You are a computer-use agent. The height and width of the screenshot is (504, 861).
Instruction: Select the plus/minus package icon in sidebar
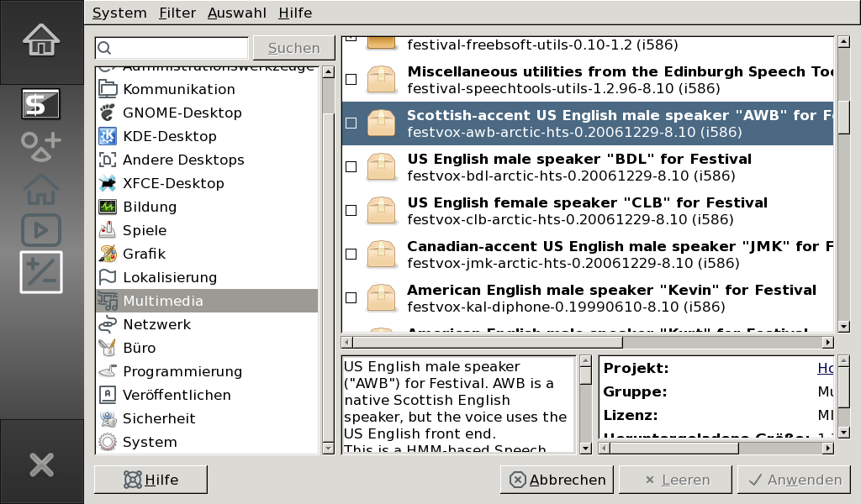click(41, 272)
